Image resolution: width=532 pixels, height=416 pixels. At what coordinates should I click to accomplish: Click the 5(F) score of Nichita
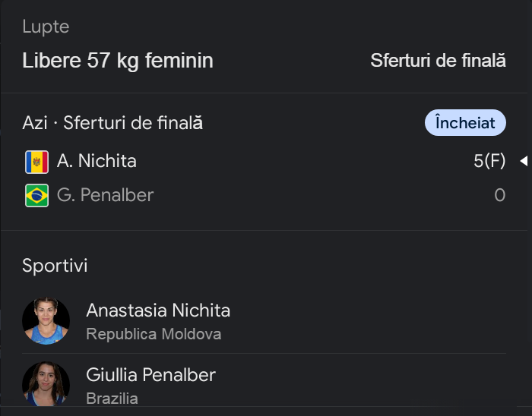pos(489,161)
